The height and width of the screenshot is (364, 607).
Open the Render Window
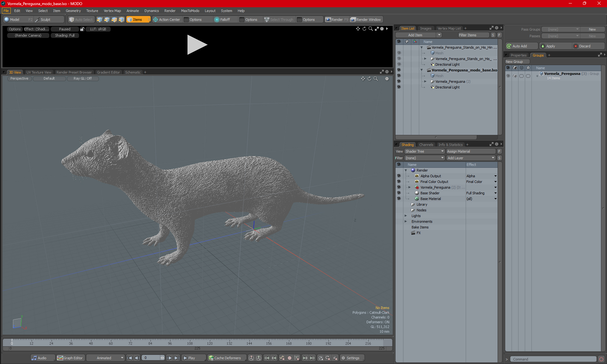point(366,20)
